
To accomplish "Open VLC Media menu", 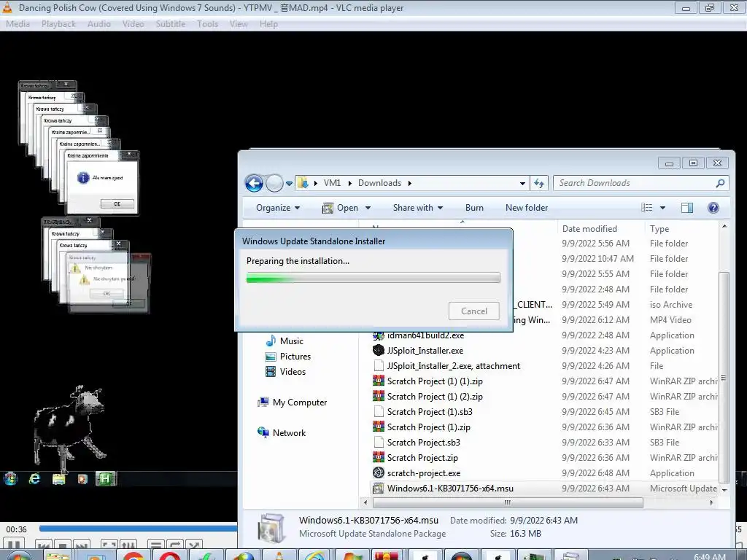I will (18, 24).
